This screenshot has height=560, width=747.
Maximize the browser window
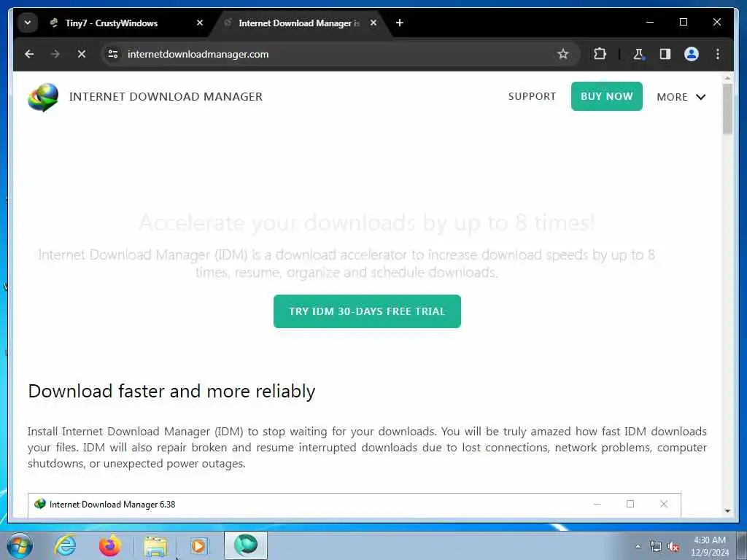pos(683,22)
